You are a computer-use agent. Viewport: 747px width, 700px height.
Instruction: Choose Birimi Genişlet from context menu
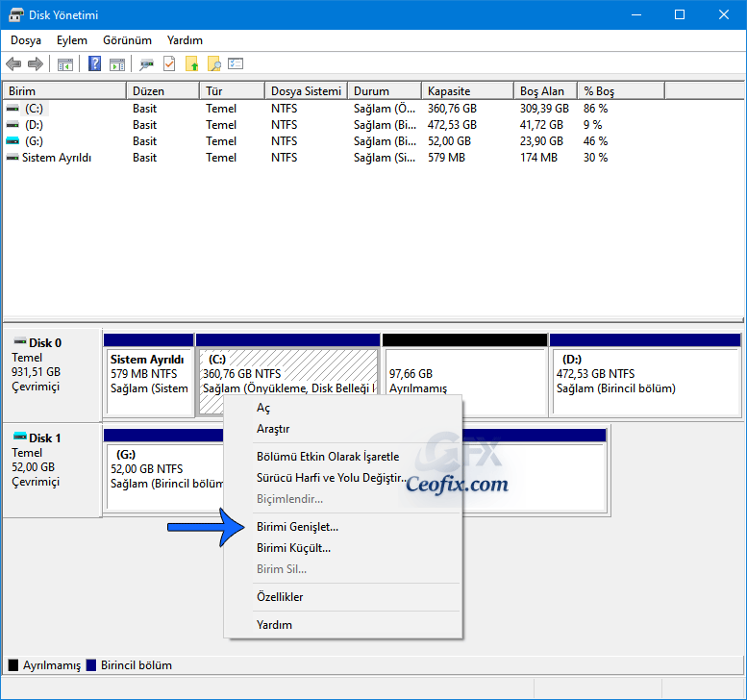(343, 527)
